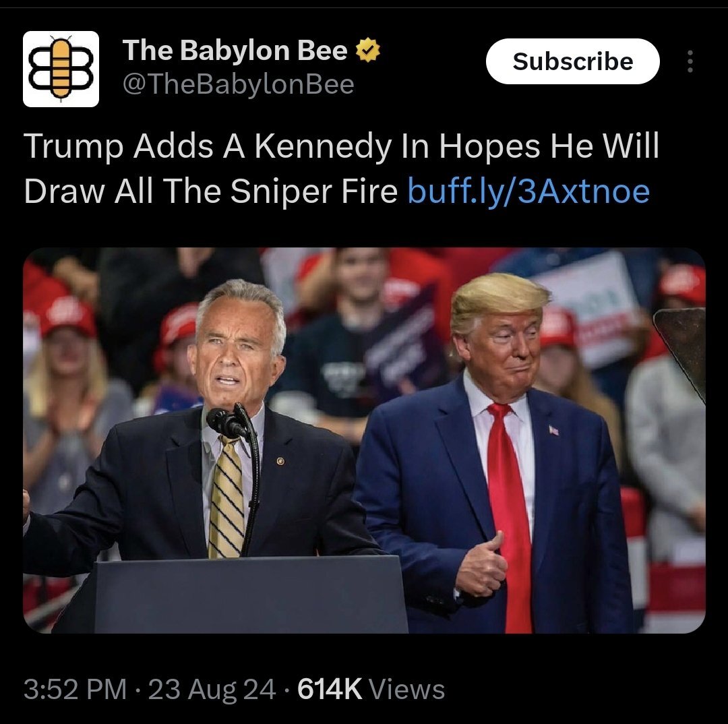View the 614K Views count
Viewport: 728px width, 724px height.
tap(371, 688)
